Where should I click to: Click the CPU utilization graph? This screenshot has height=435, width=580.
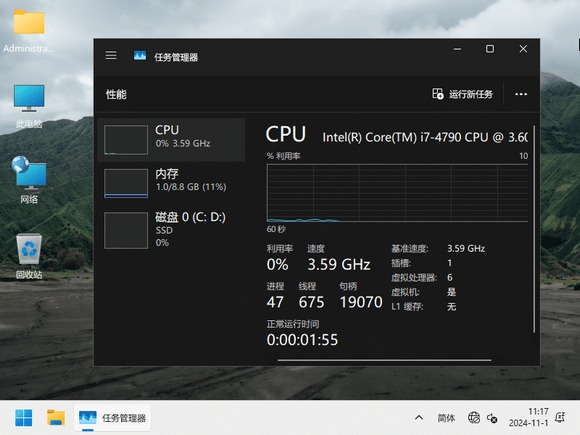[397, 193]
